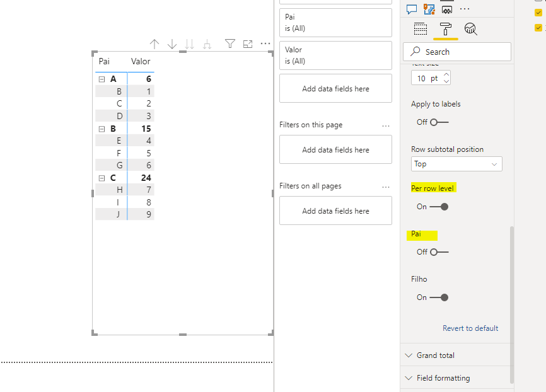Click the 'Pai' column header in matrix
The image size is (546, 392).
(104, 62)
